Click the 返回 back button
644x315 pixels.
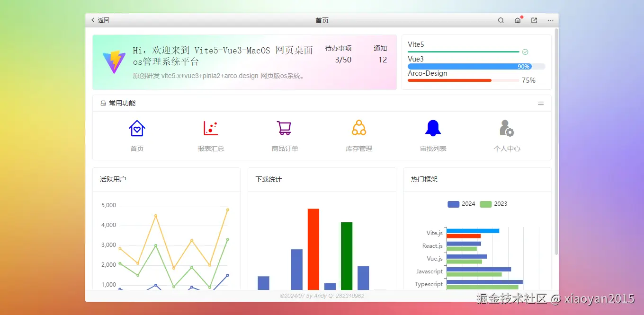[100, 20]
